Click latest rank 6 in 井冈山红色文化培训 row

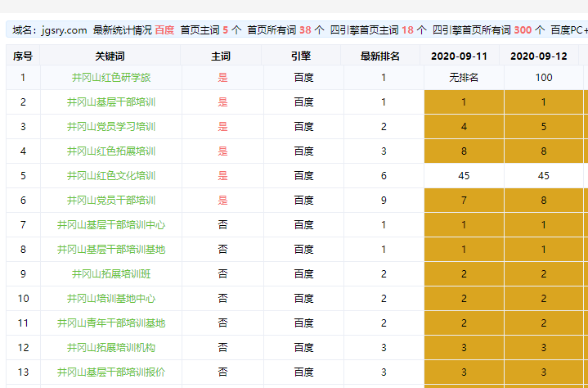(384, 176)
